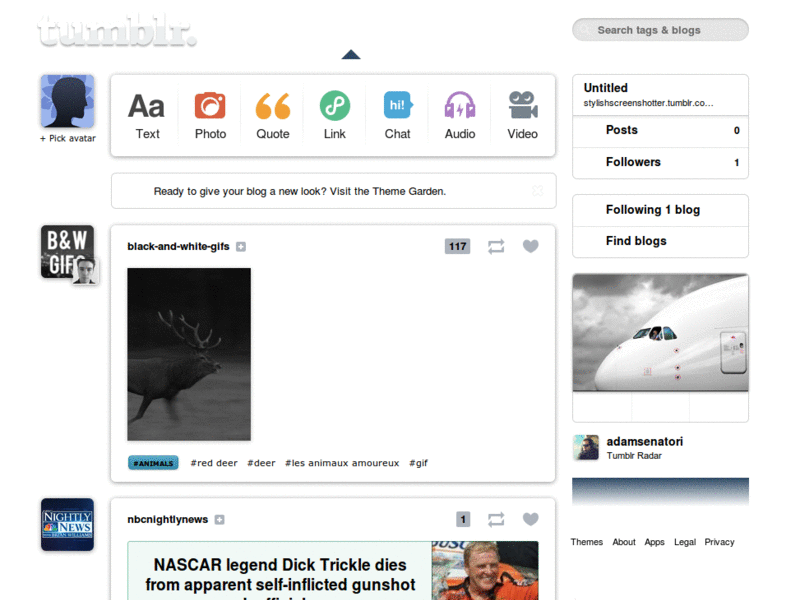Open the Themes footer link

tap(586, 542)
